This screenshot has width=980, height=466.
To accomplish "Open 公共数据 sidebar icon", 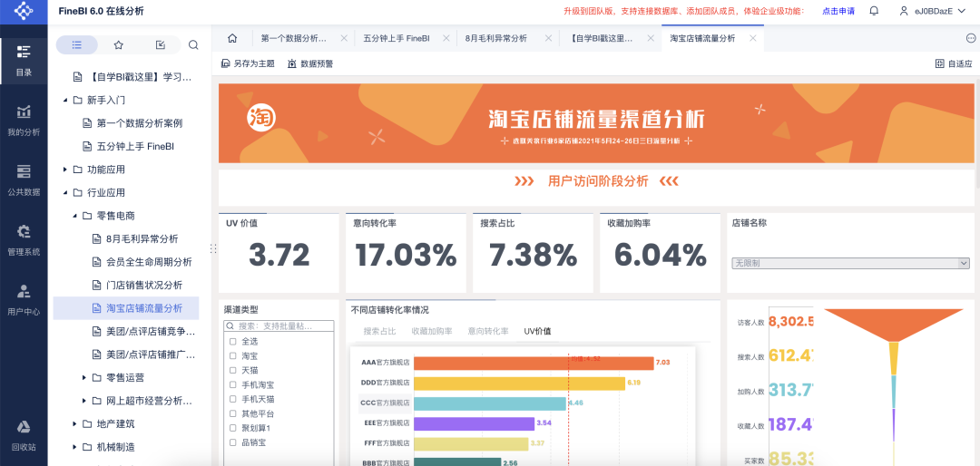I will pos(24,179).
